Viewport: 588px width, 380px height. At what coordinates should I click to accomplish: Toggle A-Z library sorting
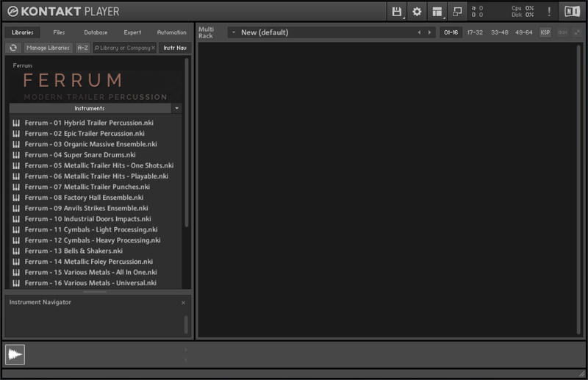click(83, 48)
